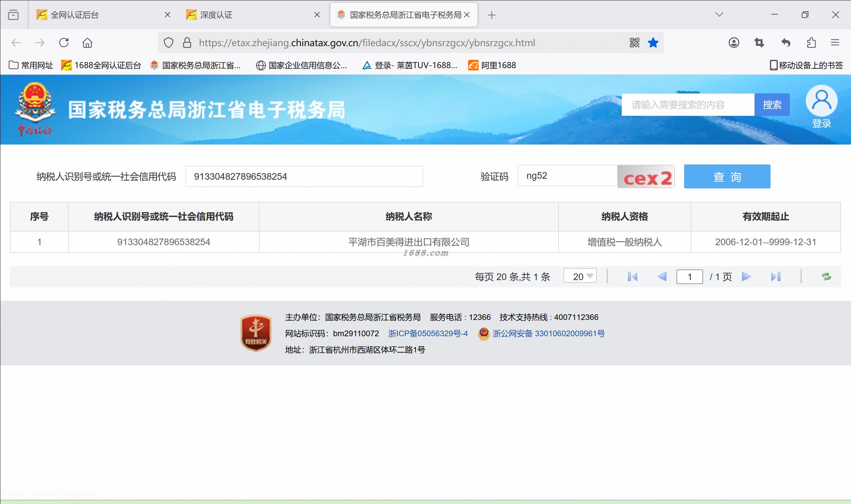Click previous page arrow in pagination
This screenshot has width=851, height=504.
coord(662,276)
